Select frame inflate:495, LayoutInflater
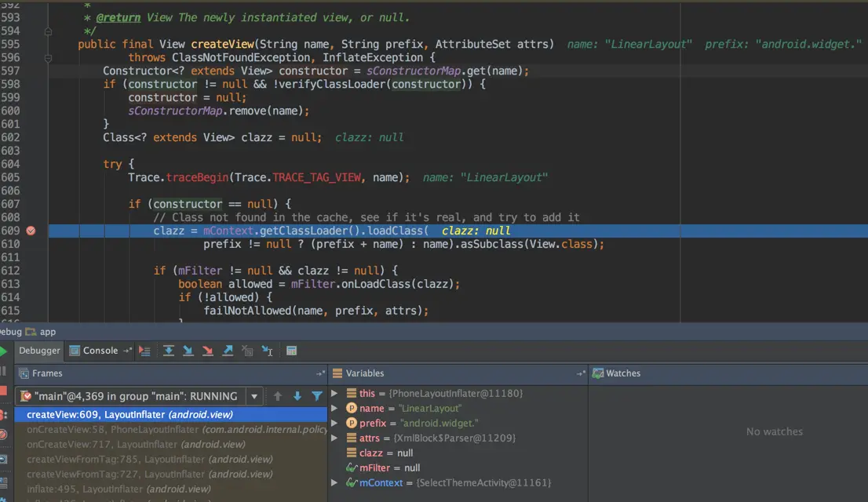Image resolution: width=868 pixels, height=502 pixels. click(170, 489)
